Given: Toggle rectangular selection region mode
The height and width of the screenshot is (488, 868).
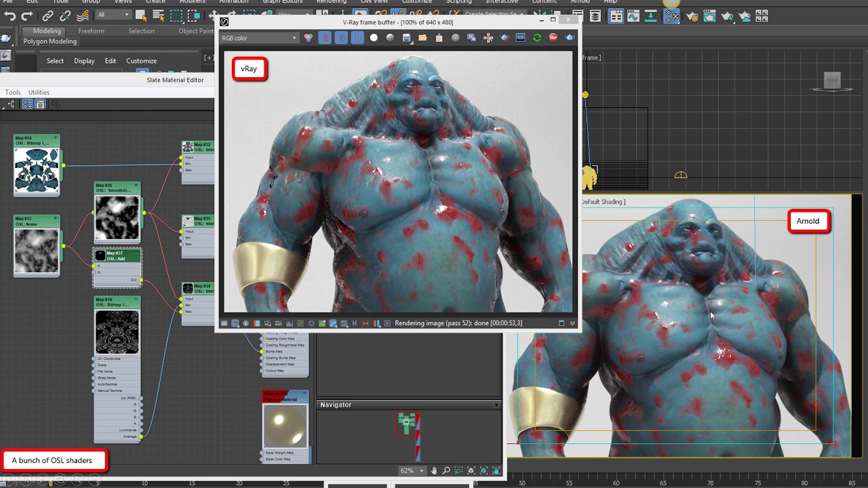Looking at the screenshot, I should pos(176,16).
